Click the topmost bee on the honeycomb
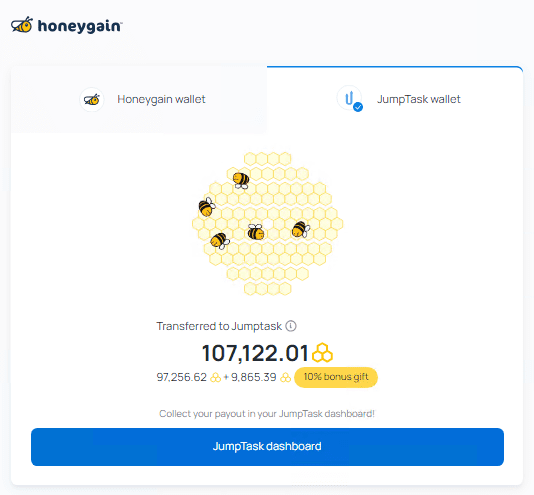The height and width of the screenshot is (495, 534). (x=241, y=180)
